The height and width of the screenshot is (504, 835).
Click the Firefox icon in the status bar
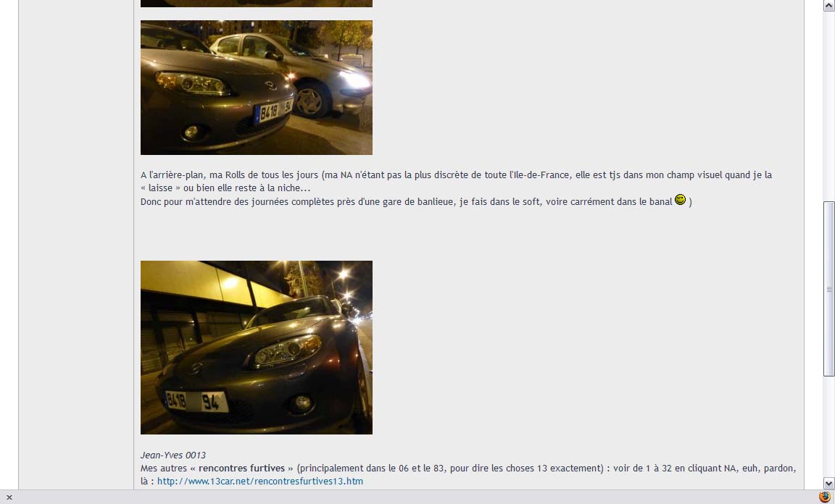point(824,497)
